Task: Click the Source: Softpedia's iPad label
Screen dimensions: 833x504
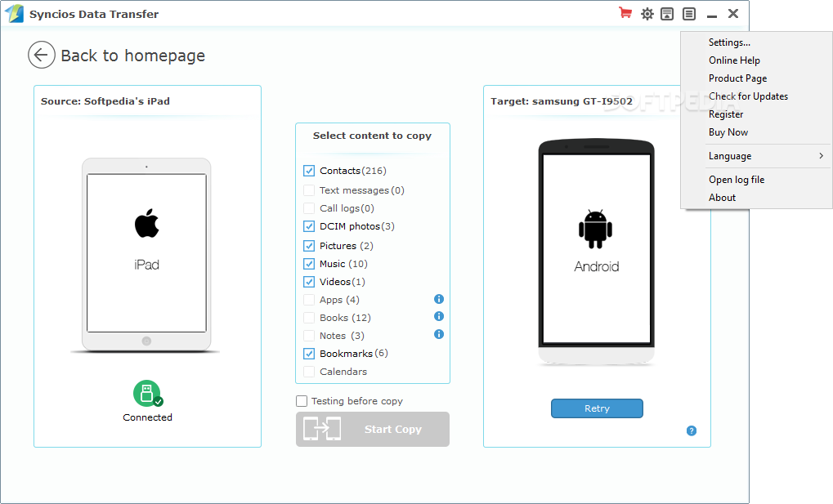Action: click(x=105, y=101)
